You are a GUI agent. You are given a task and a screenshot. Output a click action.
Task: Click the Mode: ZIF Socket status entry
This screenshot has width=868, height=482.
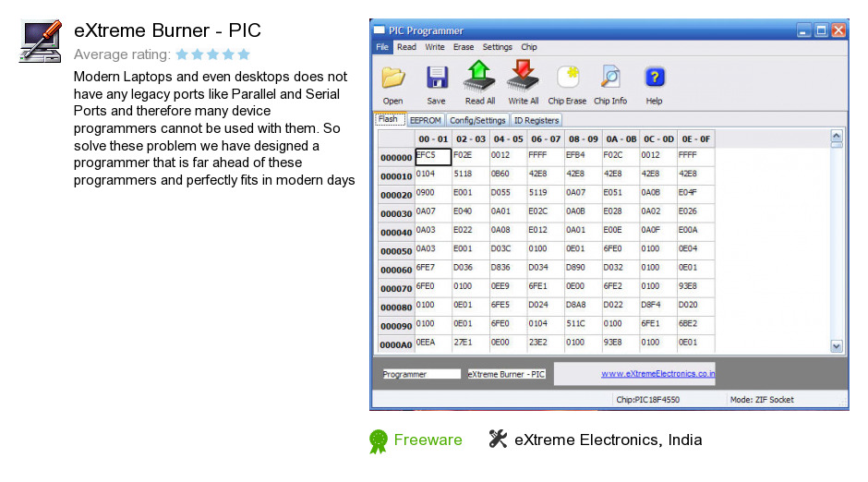point(762,400)
